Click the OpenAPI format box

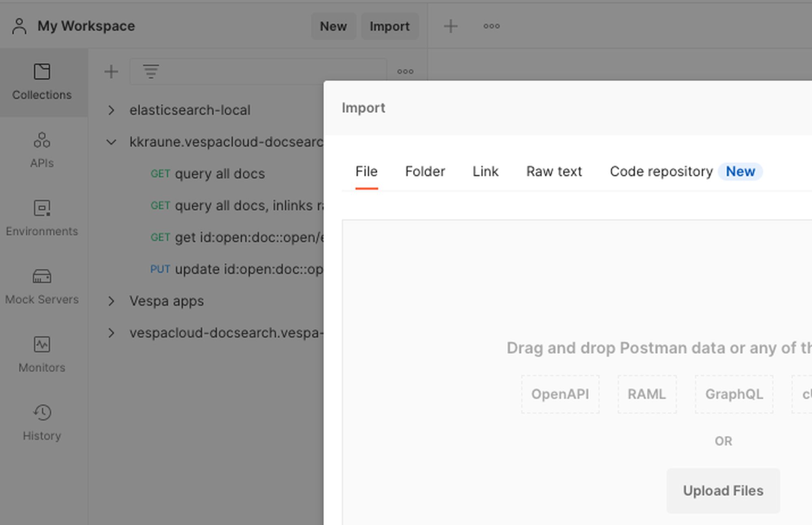coord(560,394)
